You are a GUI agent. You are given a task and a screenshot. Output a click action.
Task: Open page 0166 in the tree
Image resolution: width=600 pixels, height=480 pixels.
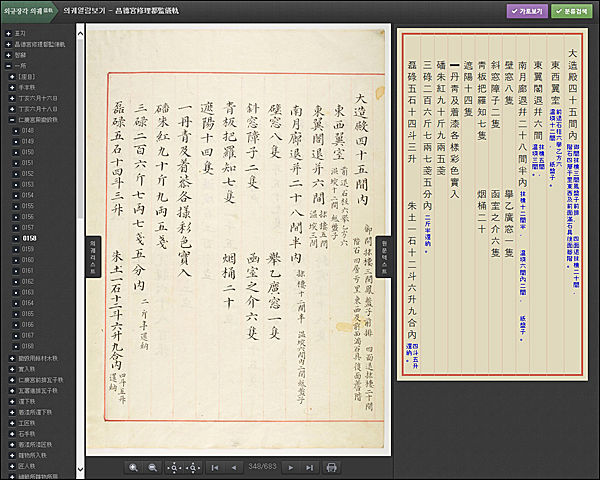coord(28,324)
